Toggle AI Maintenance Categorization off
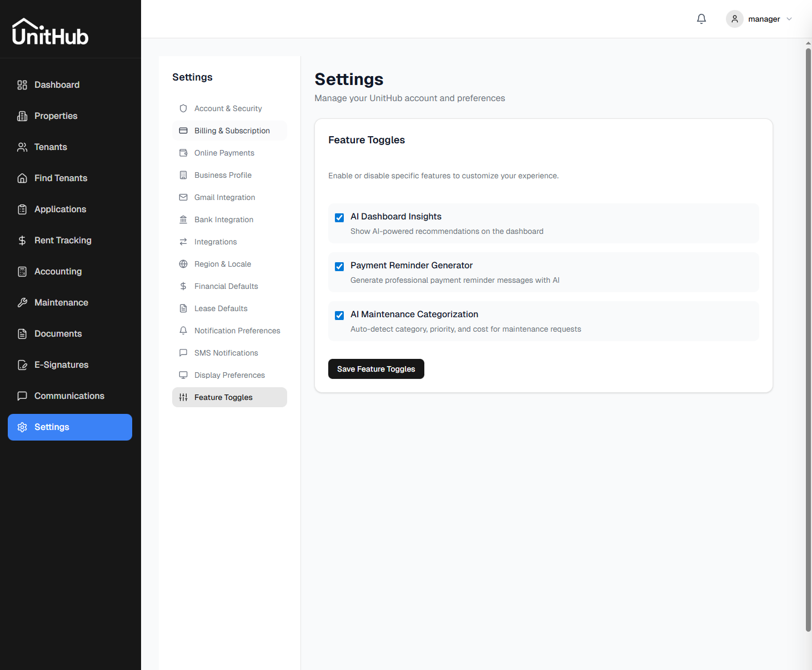The image size is (812, 670). (339, 315)
